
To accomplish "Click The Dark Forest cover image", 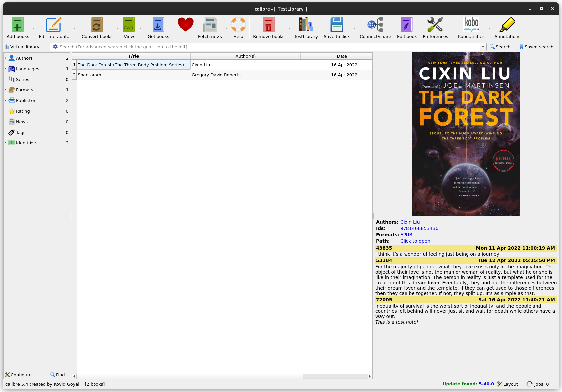I will (x=466, y=134).
